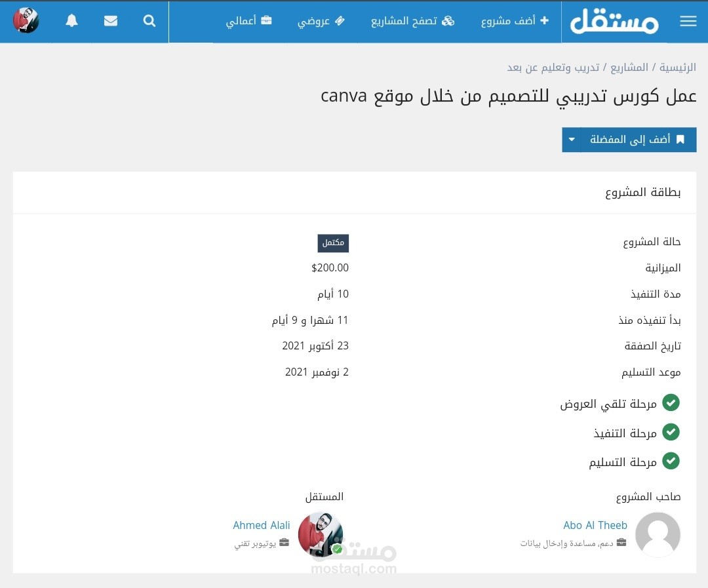Click the مدة التنفيذ label
This screenshot has height=588, width=708.
click(x=656, y=294)
